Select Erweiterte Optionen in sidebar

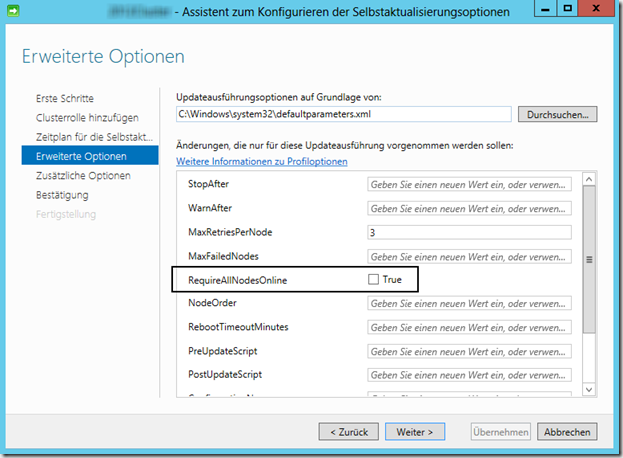click(x=90, y=155)
